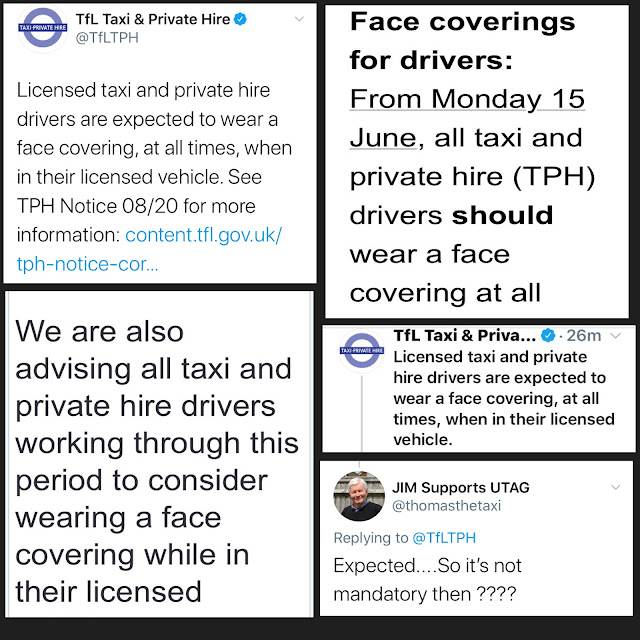Click the verified badge beside TfL Taxi & Private Hire

[x=240, y=19]
